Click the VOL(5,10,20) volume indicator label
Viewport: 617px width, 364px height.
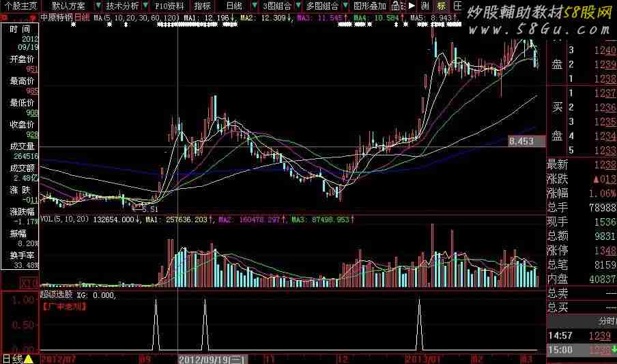tap(65, 219)
